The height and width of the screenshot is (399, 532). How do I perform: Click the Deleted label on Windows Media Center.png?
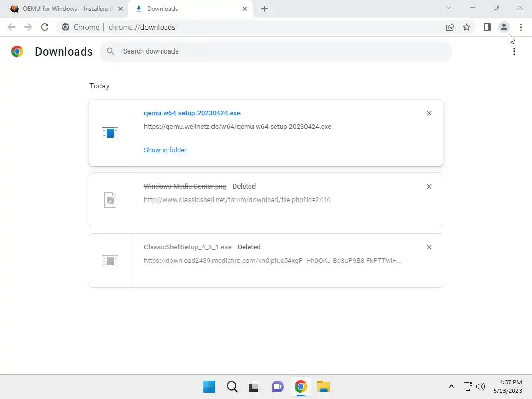coord(244,187)
